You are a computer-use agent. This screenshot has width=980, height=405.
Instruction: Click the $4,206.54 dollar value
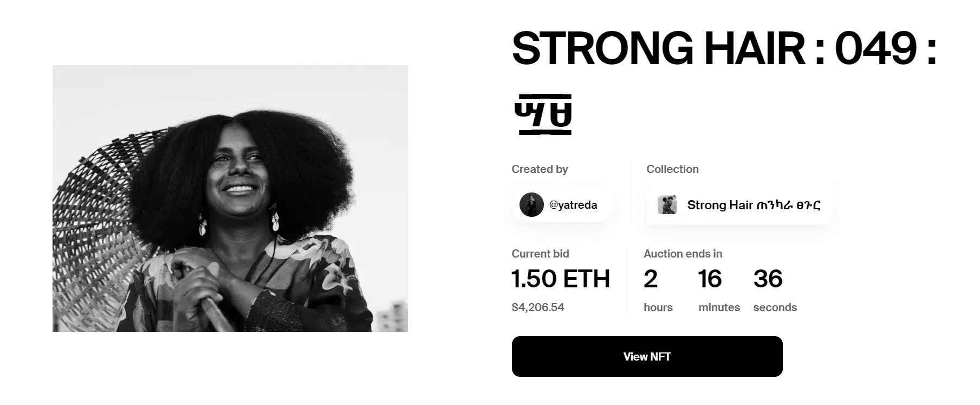538,307
